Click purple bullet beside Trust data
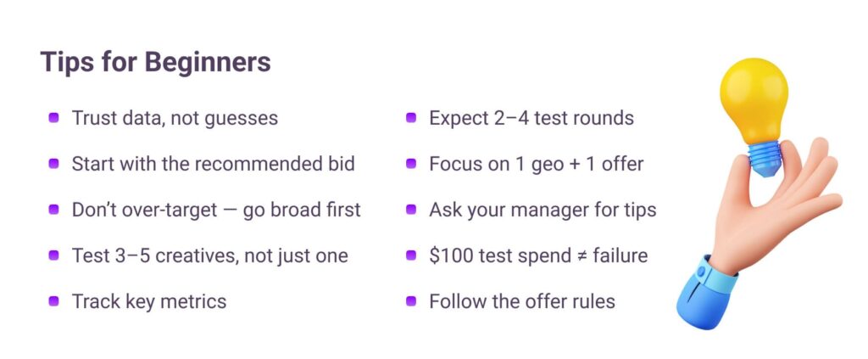This screenshot has width=868, height=359. pos(53,118)
